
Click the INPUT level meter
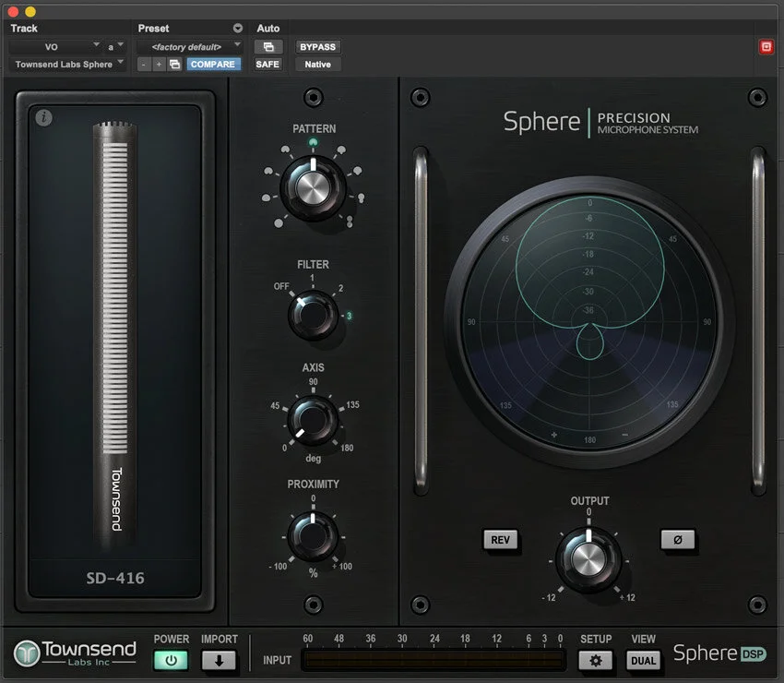click(x=434, y=661)
